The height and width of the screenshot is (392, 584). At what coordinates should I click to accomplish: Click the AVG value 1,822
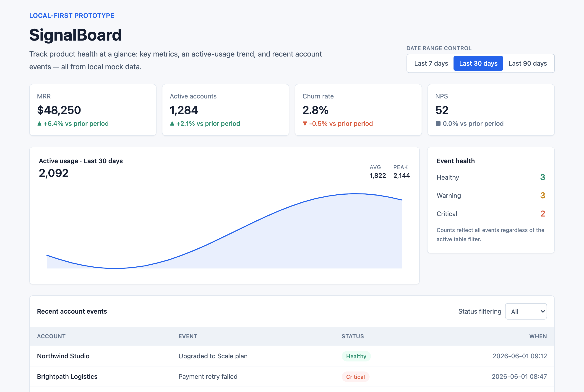(x=378, y=175)
